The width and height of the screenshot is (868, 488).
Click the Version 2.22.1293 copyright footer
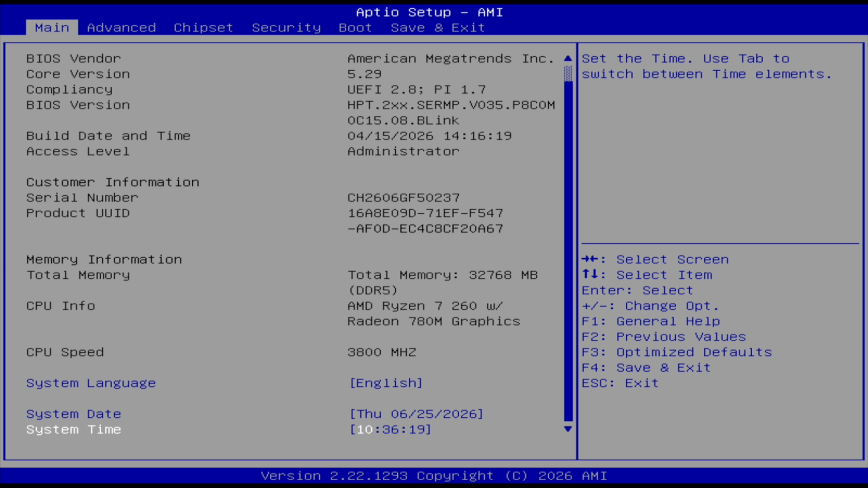(x=434, y=476)
